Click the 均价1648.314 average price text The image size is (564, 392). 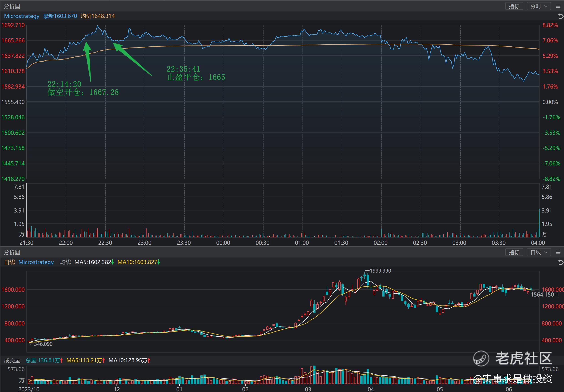point(98,16)
